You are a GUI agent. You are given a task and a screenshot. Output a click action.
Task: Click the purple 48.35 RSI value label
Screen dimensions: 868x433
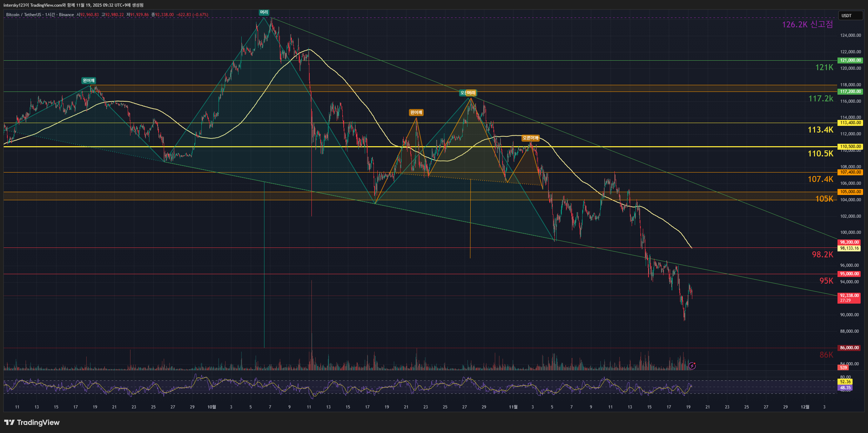click(x=845, y=388)
